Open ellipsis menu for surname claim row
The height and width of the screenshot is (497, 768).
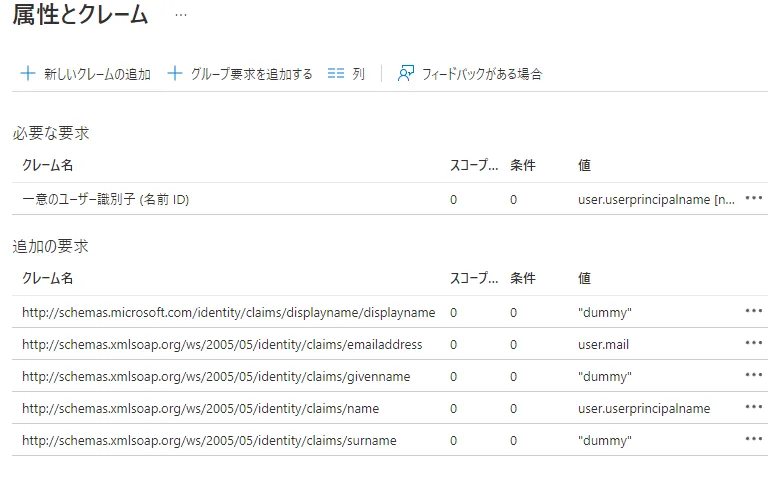point(754,439)
